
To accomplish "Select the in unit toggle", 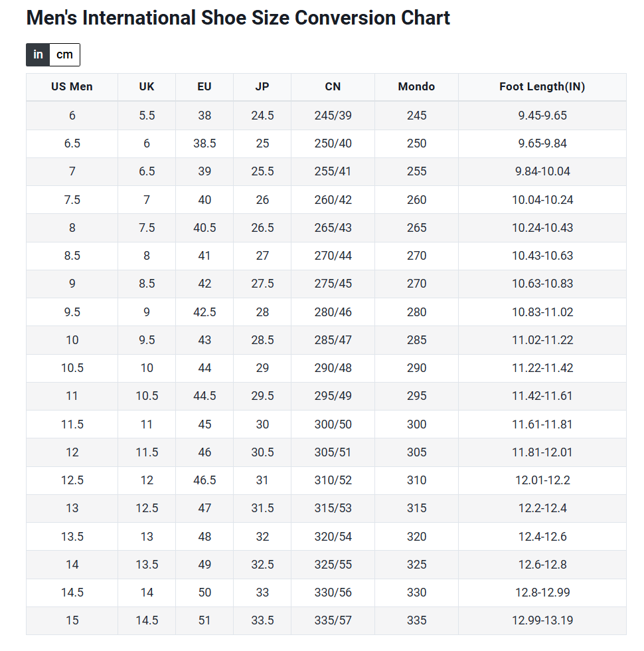I will pyautogui.click(x=38, y=54).
